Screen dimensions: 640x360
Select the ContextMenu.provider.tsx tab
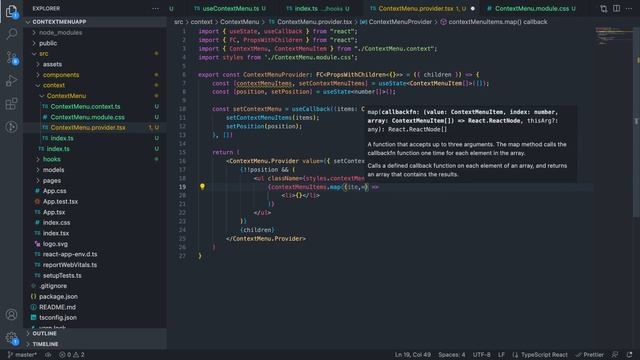click(420, 9)
